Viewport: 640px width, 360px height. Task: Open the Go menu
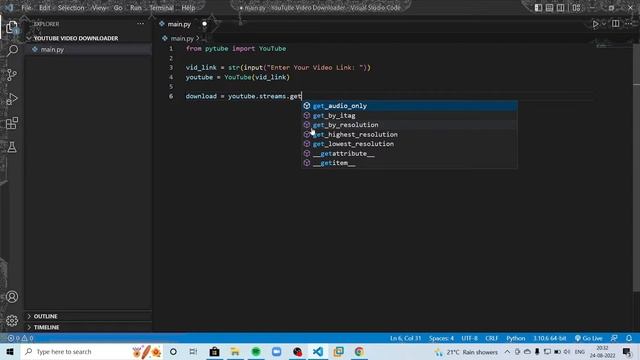click(x=118, y=8)
